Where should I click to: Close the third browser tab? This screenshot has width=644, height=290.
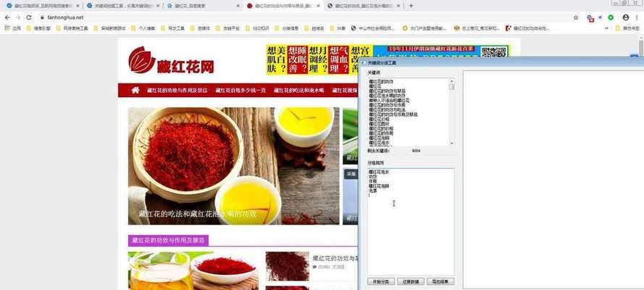click(x=238, y=6)
